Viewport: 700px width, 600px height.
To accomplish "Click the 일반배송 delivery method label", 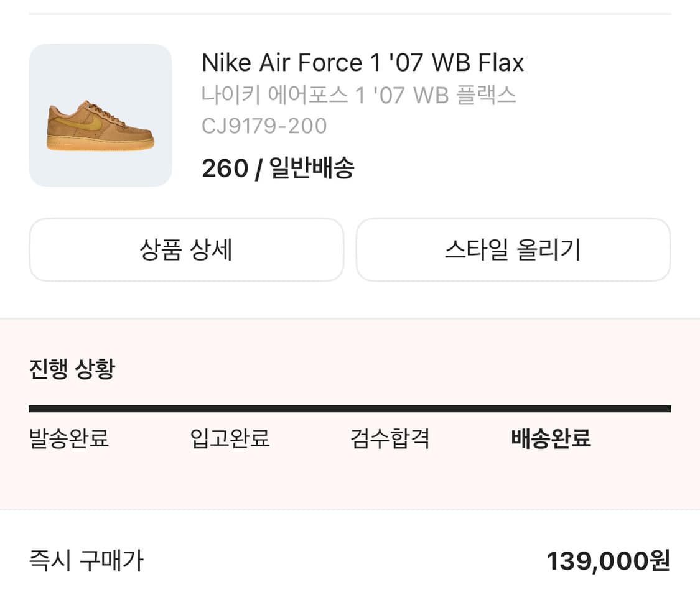I will [311, 167].
